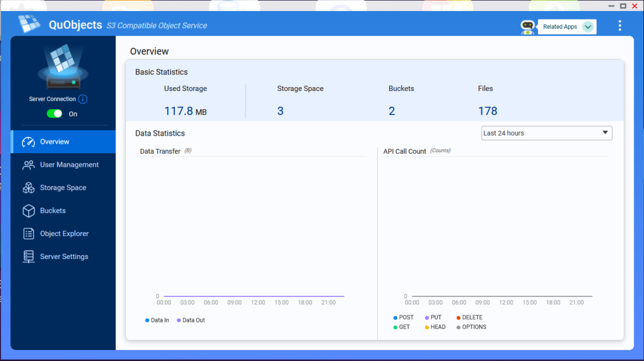Click the 12:00 label on Data Transfer axis

[x=258, y=303]
